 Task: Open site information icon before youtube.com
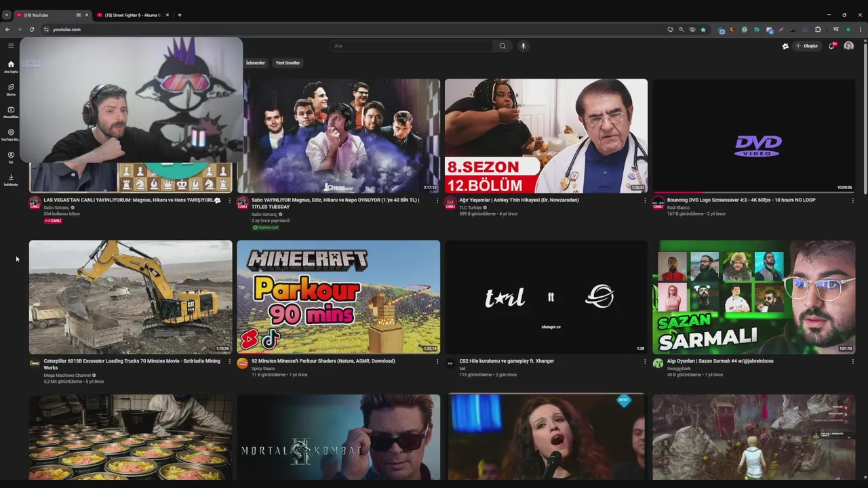(x=46, y=29)
